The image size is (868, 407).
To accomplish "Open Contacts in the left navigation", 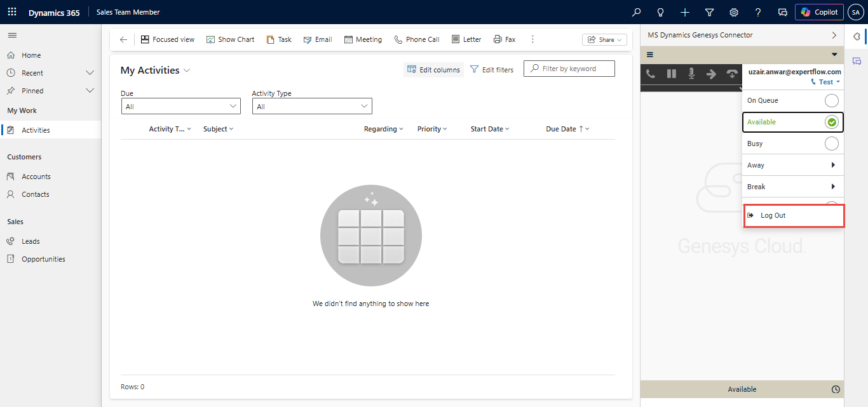I will click(x=36, y=194).
